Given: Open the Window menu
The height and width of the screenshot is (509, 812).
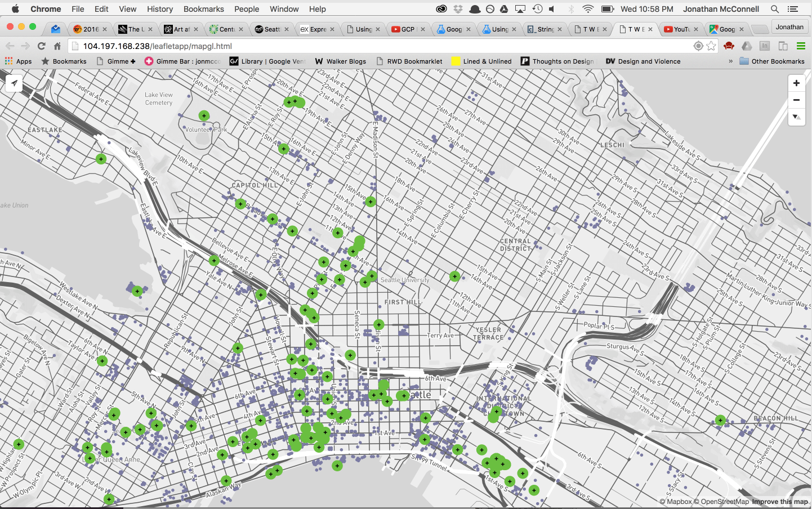Looking at the screenshot, I should pos(284,9).
